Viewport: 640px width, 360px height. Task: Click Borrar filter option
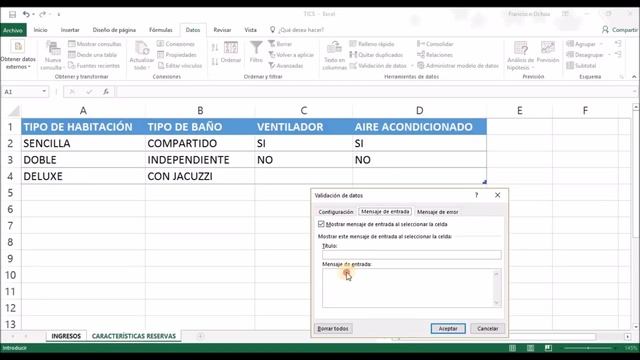pyautogui.click(x=280, y=44)
